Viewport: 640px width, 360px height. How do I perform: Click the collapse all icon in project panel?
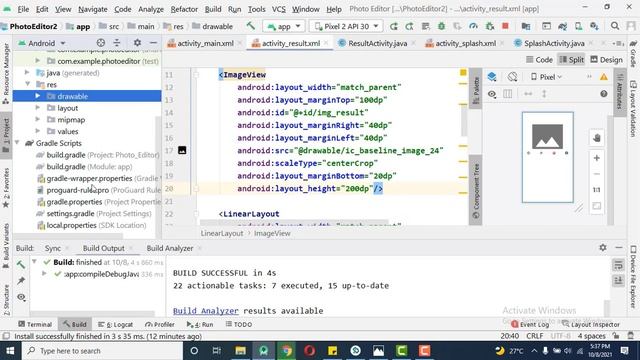(117, 43)
